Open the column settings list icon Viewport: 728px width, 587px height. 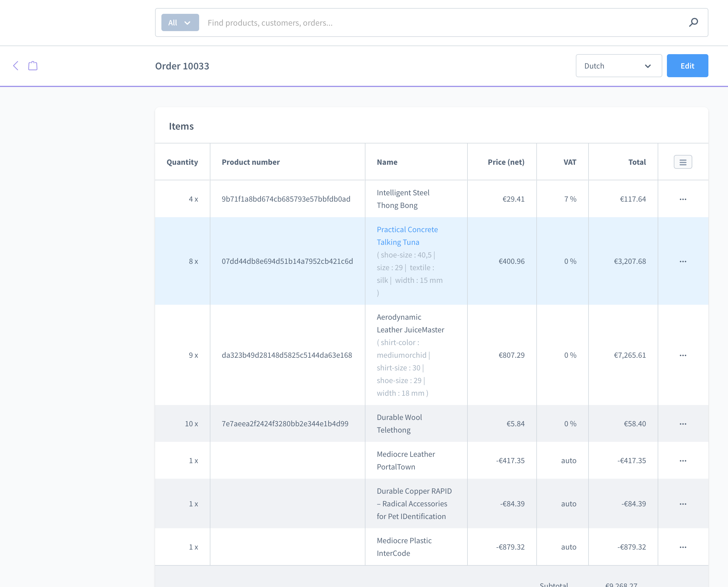(x=683, y=162)
